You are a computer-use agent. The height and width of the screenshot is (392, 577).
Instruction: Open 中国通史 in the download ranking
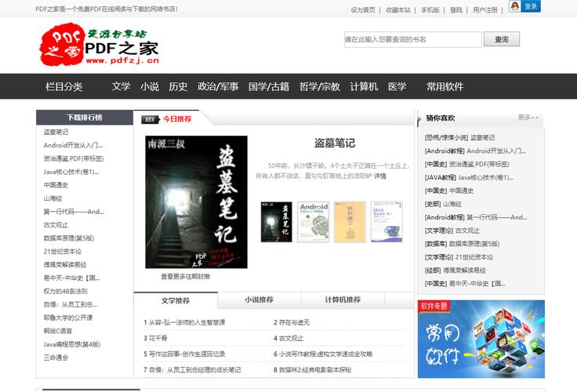click(x=56, y=185)
